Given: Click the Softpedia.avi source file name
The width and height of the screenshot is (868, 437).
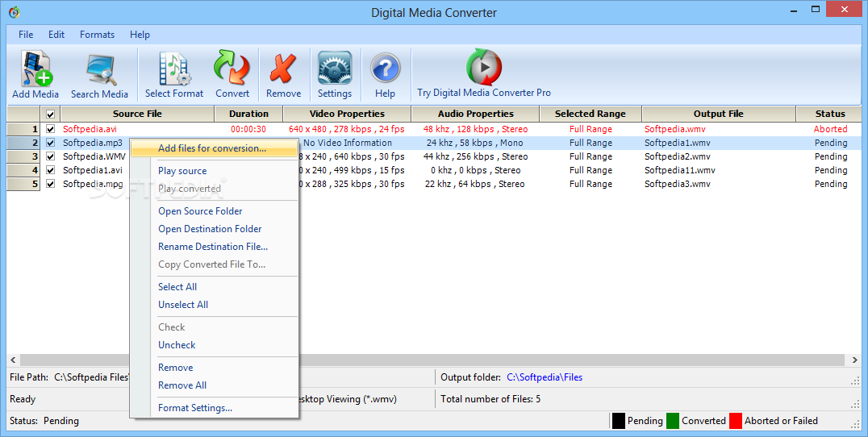Looking at the screenshot, I should (90, 129).
